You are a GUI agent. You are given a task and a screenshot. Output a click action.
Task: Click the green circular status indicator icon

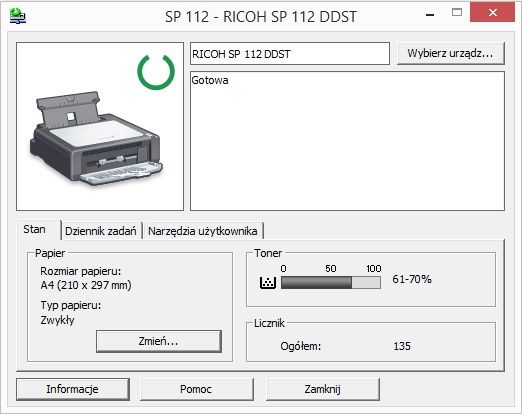click(x=156, y=72)
